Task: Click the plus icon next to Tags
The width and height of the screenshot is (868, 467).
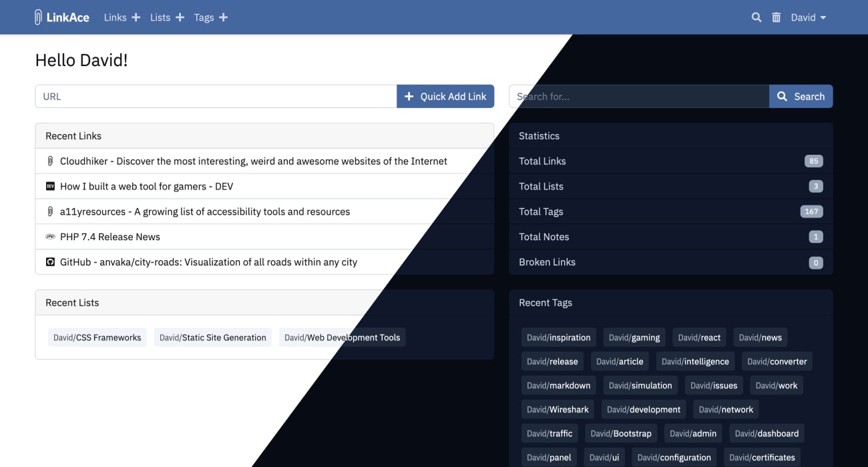Action: (223, 17)
